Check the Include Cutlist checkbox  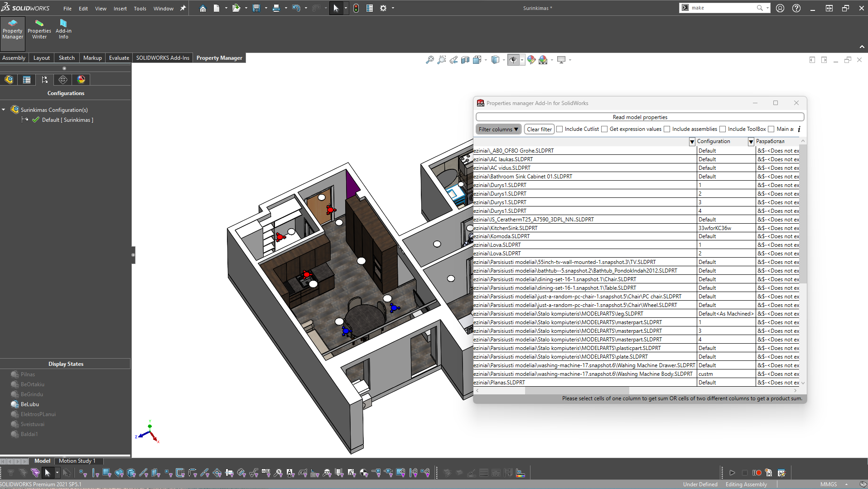click(559, 129)
